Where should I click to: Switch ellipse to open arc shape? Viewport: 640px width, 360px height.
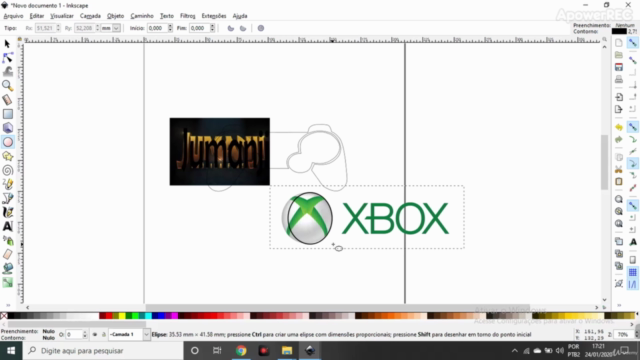[243, 28]
